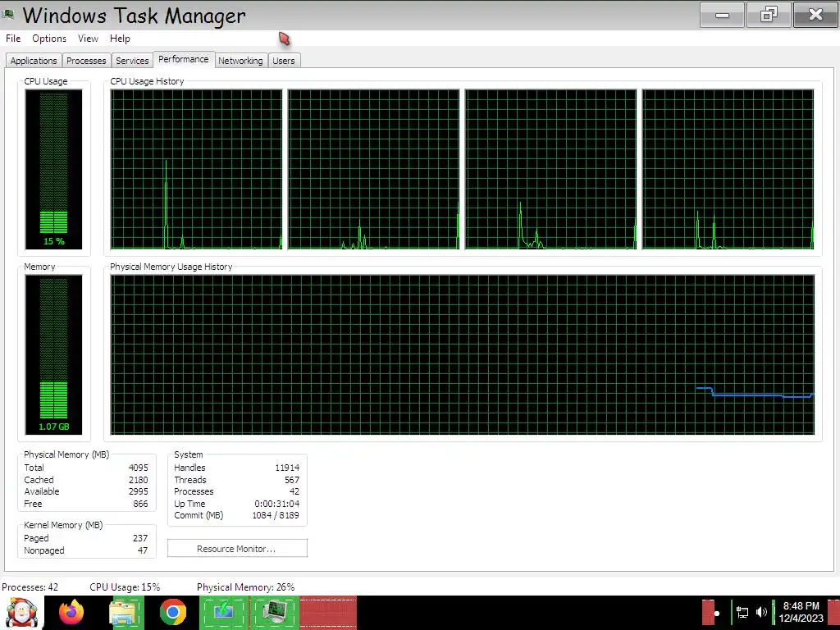Click the status bar text Processes: 42
840x630 pixels.
click(x=30, y=587)
